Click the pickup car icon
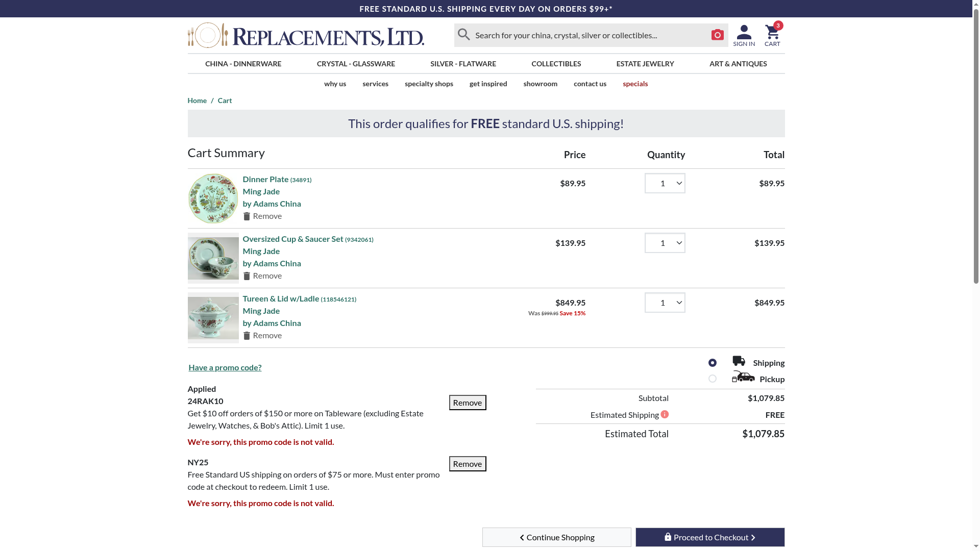This screenshot has width=980, height=551. point(743,377)
